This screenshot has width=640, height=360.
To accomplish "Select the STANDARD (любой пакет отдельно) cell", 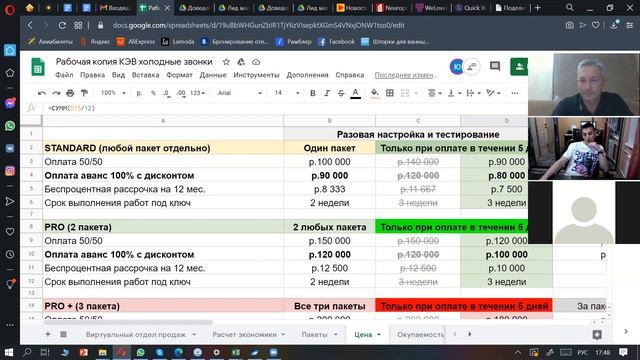I will pos(163,148).
